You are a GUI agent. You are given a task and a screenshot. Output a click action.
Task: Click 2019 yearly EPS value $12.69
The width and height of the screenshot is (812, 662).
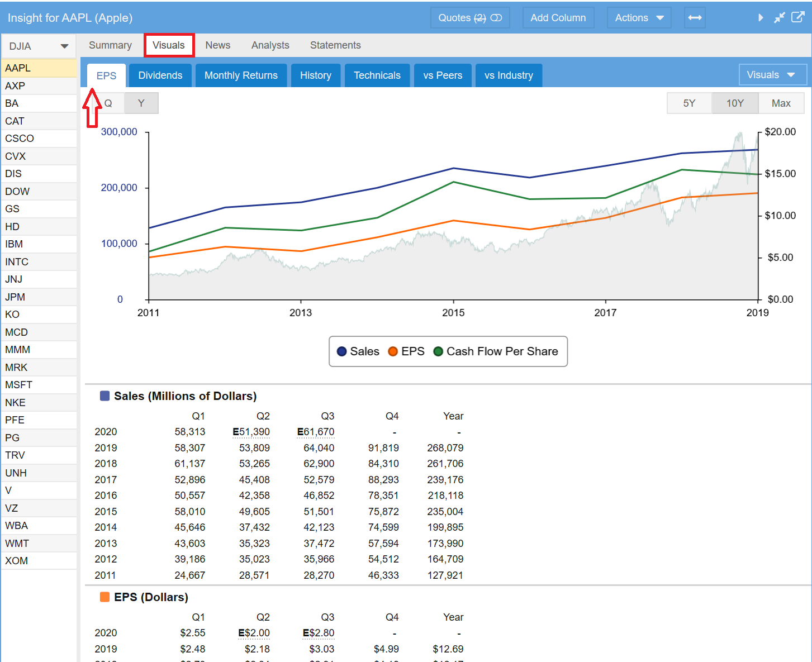[x=448, y=649]
